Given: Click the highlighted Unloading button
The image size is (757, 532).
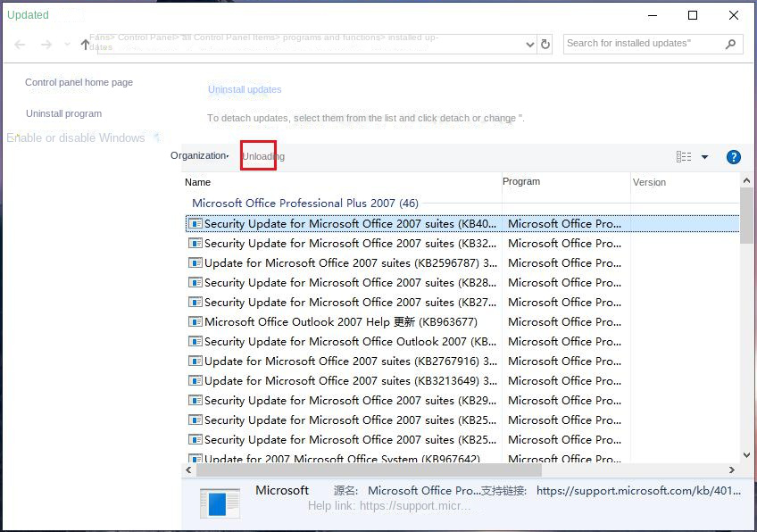Looking at the screenshot, I should [x=259, y=155].
